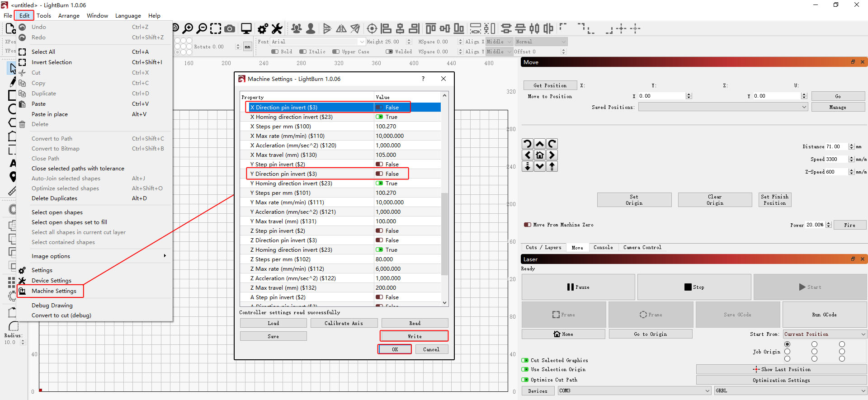Click the target crosshair align centers icon
The image size is (868, 400).
[372, 28]
